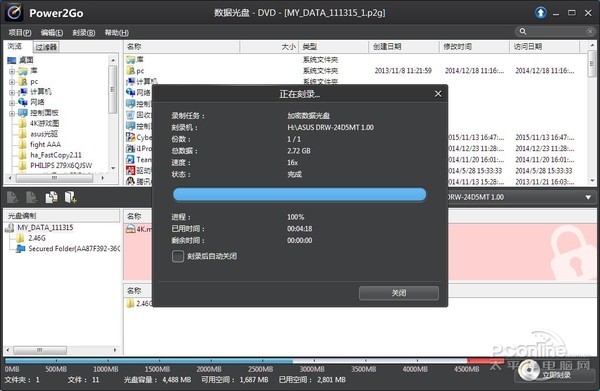Click the disc capacity usage bar
The image size is (600, 391).
click(x=254, y=361)
